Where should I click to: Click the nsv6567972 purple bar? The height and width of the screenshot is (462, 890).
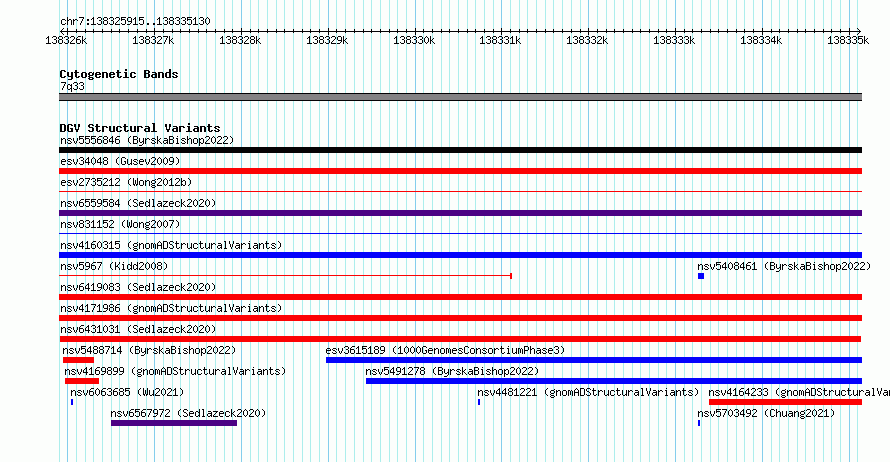(x=174, y=423)
